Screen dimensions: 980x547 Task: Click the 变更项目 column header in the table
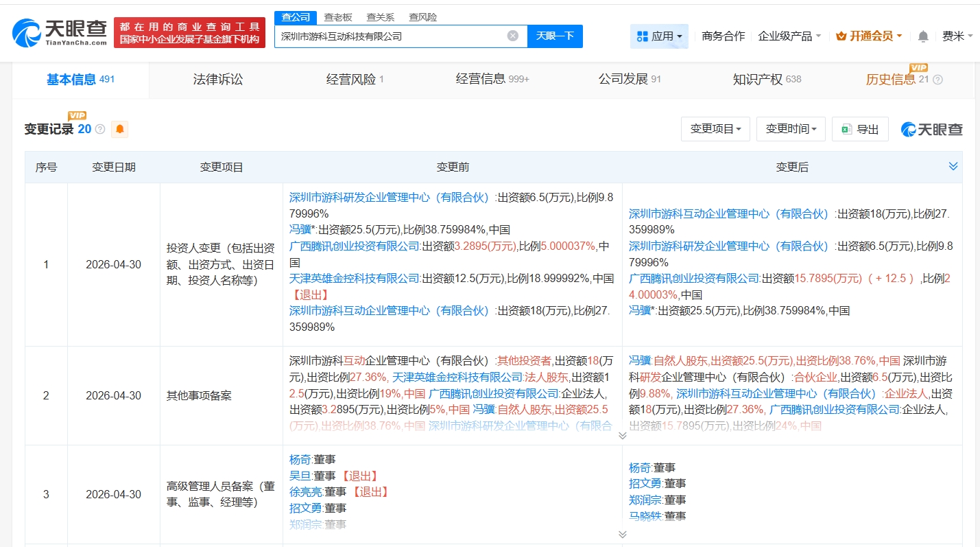[x=222, y=167]
